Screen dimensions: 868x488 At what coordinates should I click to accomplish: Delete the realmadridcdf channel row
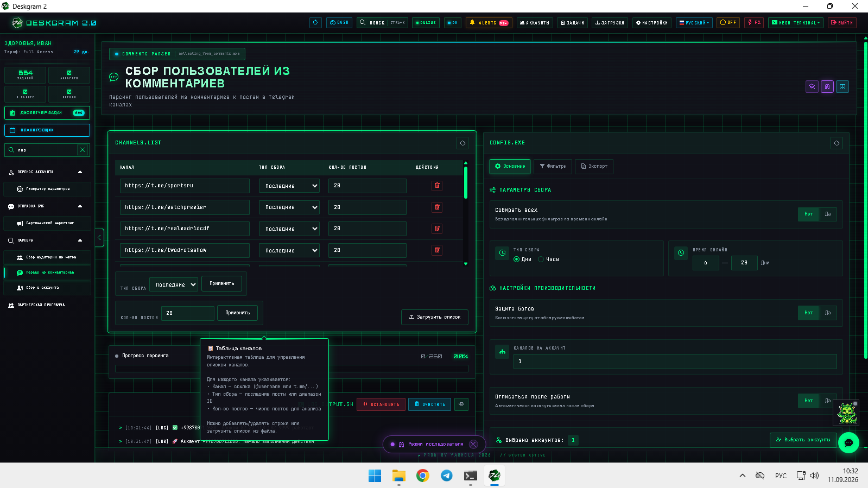tap(437, 229)
